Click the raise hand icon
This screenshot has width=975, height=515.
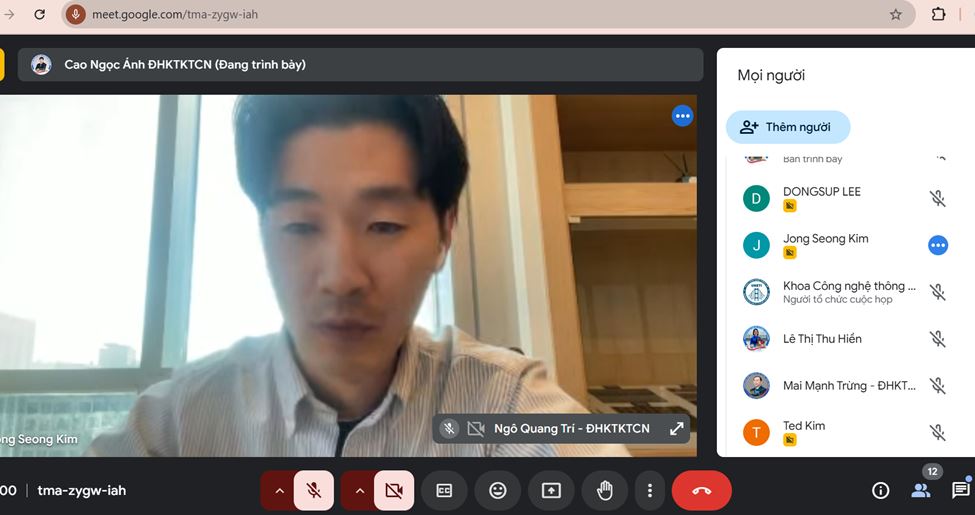(x=605, y=491)
